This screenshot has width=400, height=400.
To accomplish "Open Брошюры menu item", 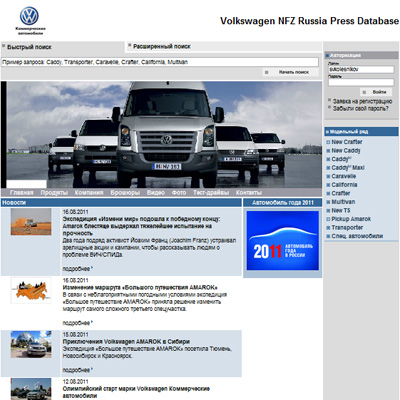I will 125,193.
